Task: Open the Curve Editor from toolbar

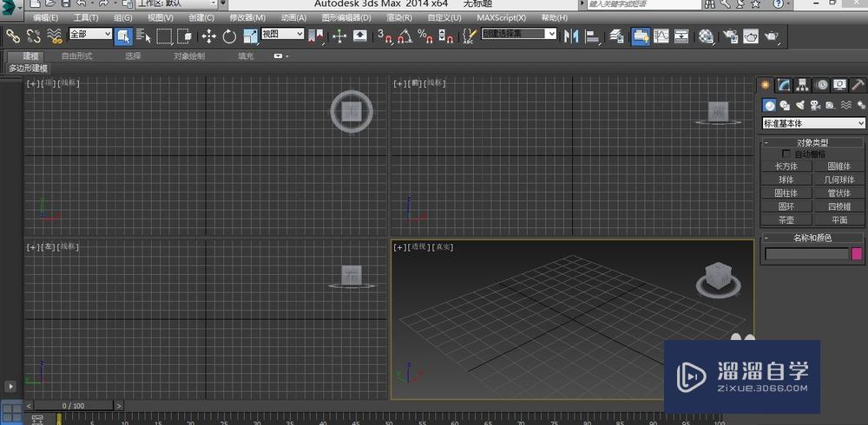Action: 661,36
